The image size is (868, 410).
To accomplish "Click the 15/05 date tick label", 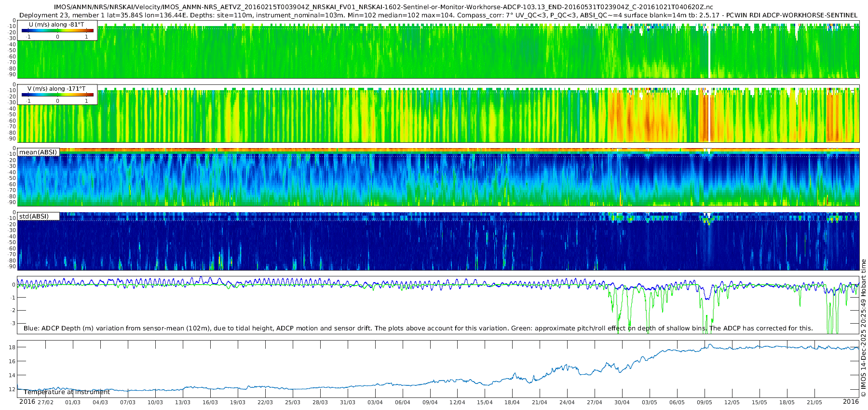I will point(759,402).
